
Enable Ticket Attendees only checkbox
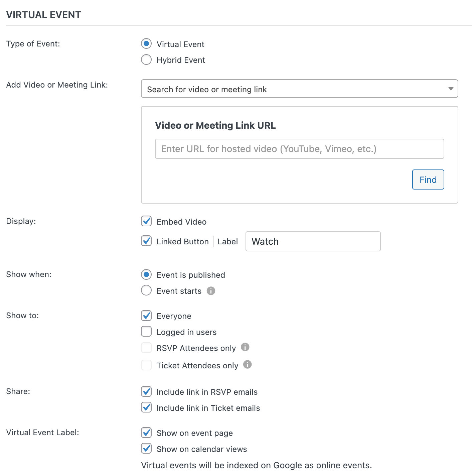tap(146, 365)
